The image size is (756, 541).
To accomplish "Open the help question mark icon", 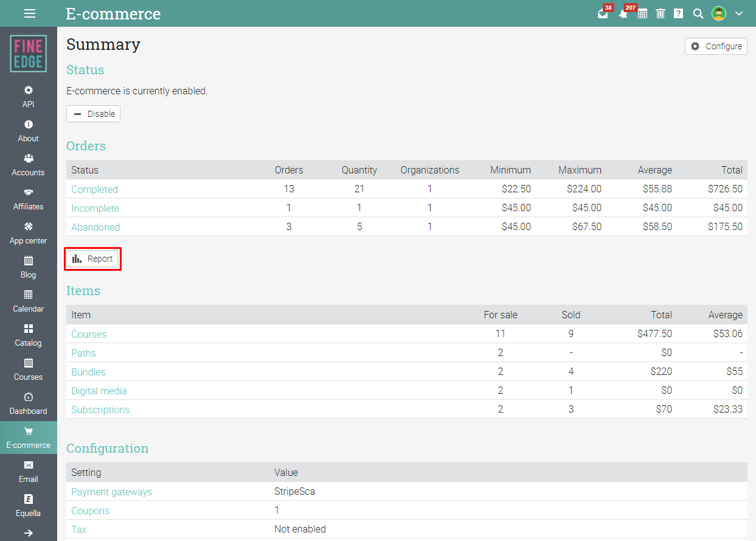I will 679,13.
